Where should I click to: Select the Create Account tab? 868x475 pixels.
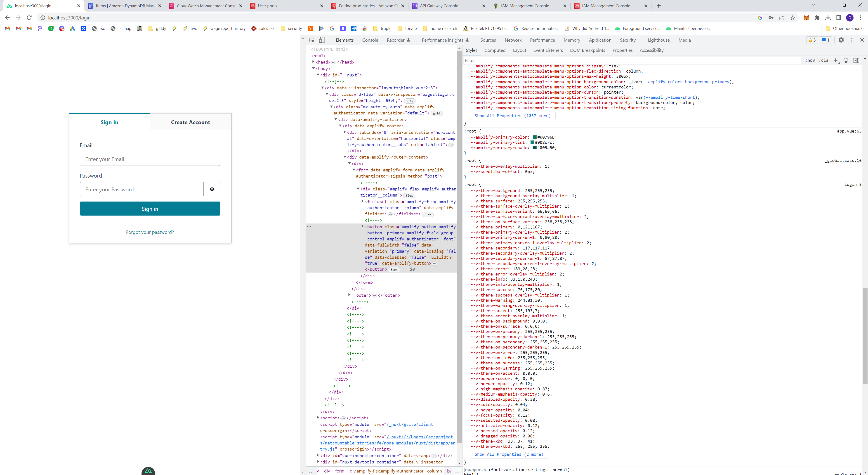pyautogui.click(x=190, y=122)
